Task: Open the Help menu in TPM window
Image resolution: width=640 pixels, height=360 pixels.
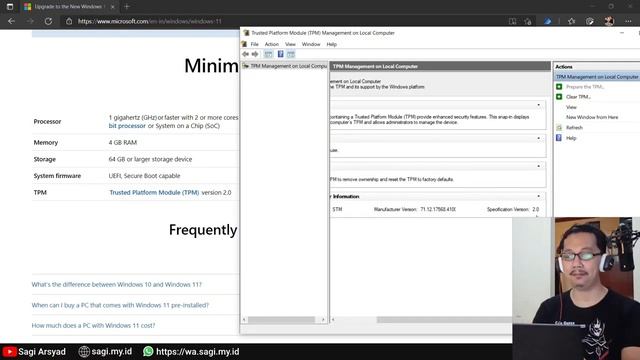Action: coord(331,44)
